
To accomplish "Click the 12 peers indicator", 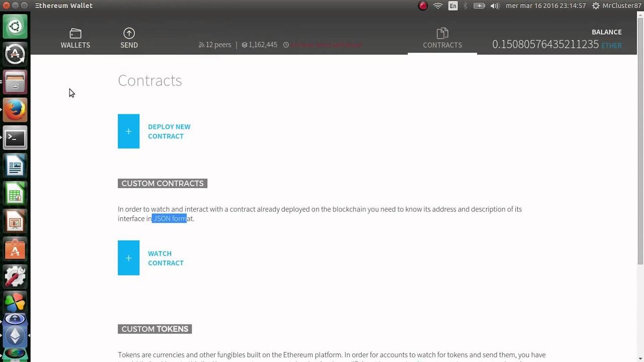I will pos(215,45).
